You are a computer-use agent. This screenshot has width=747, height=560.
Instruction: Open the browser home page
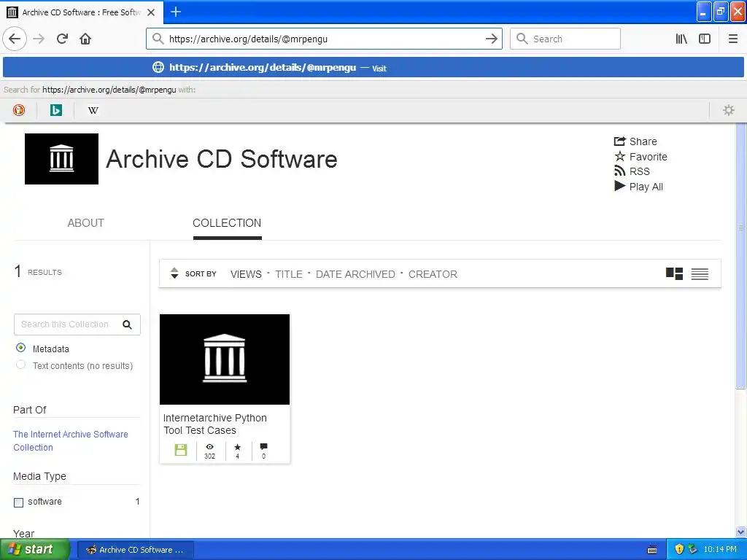[85, 39]
